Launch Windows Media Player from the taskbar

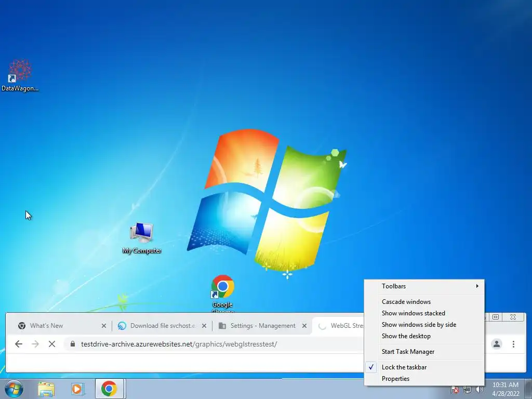[x=77, y=389]
